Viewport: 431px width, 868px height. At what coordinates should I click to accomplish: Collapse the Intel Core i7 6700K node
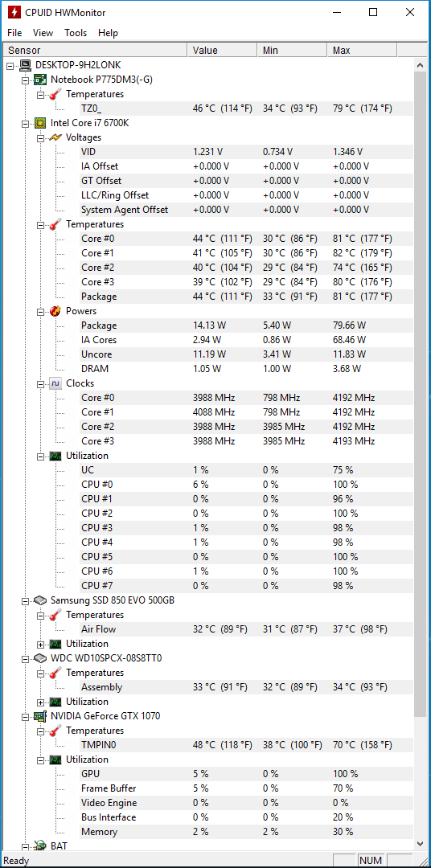[x=25, y=123]
